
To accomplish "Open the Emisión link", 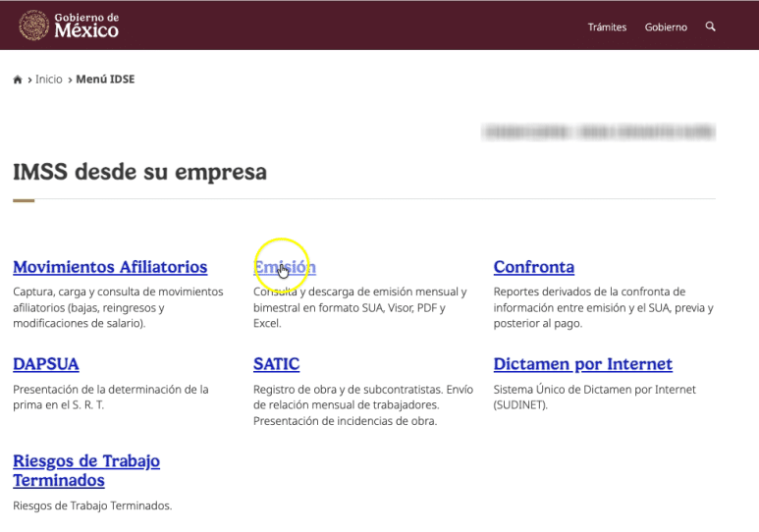I will 285,267.
